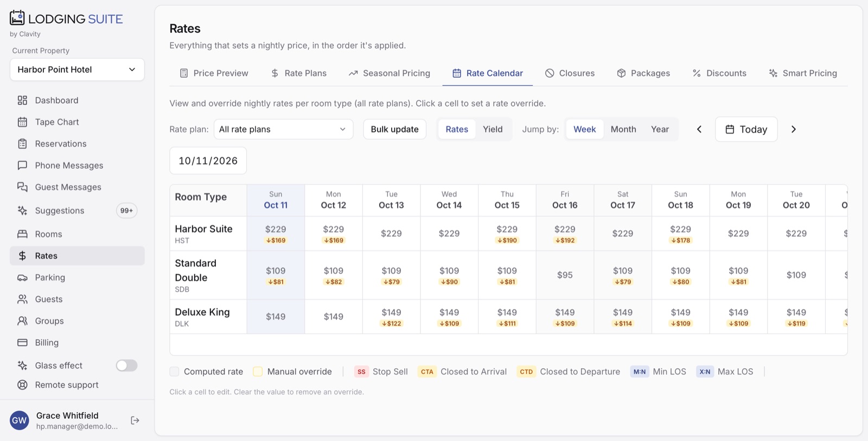Open the Discounts tab
The width and height of the screenshot is (868, 441).
(719, 73)
